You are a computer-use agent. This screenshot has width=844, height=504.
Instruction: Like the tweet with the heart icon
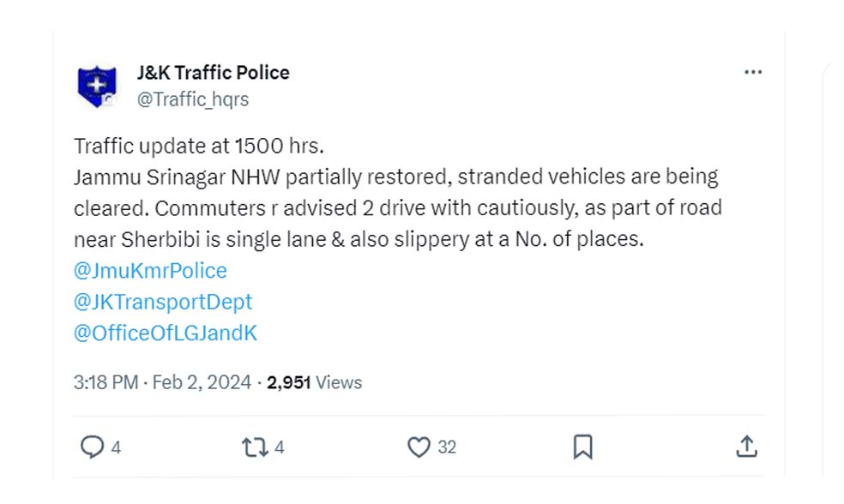418,447
